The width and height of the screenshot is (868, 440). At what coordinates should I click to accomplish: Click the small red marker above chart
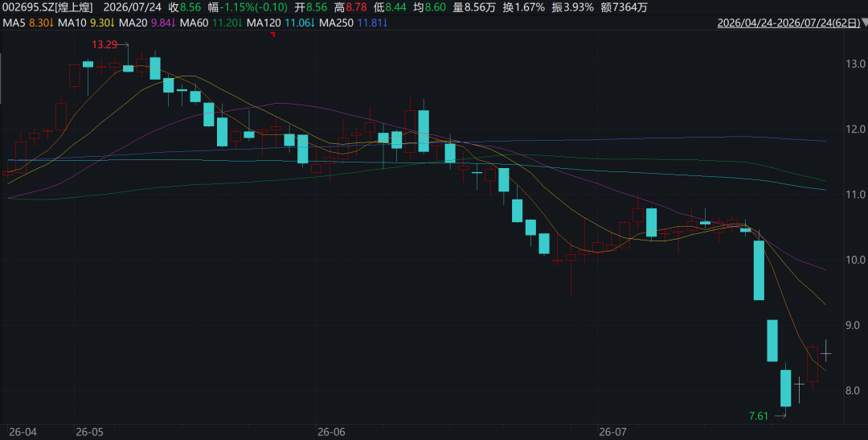[272, 35]
